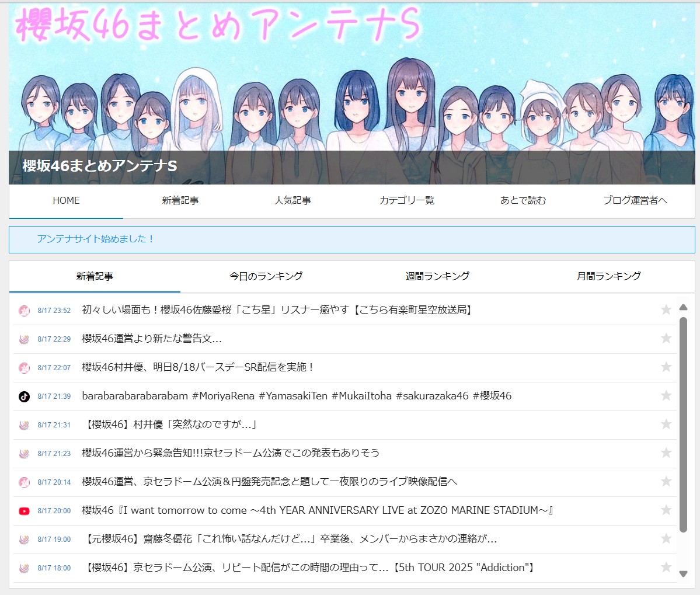Star the 村井優「突然なのですが…」article

click(x=666, y=424)
